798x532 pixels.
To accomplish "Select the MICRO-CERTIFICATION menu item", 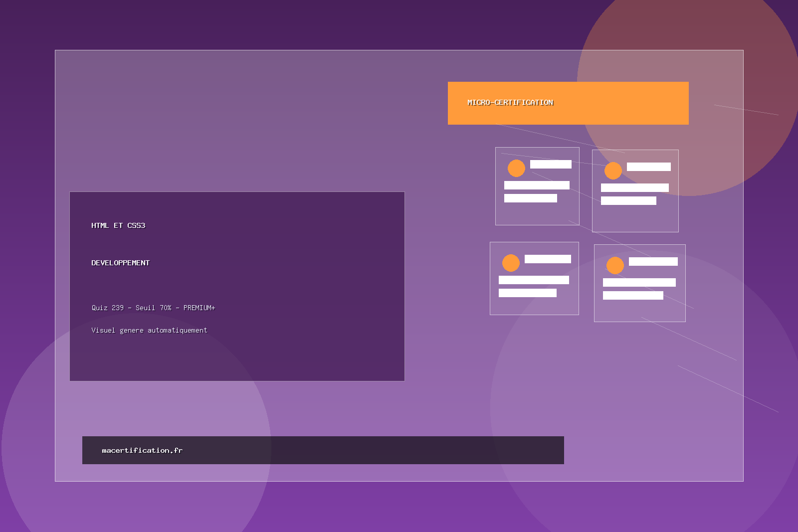I will pyautogui.click(x=510, y=103).
